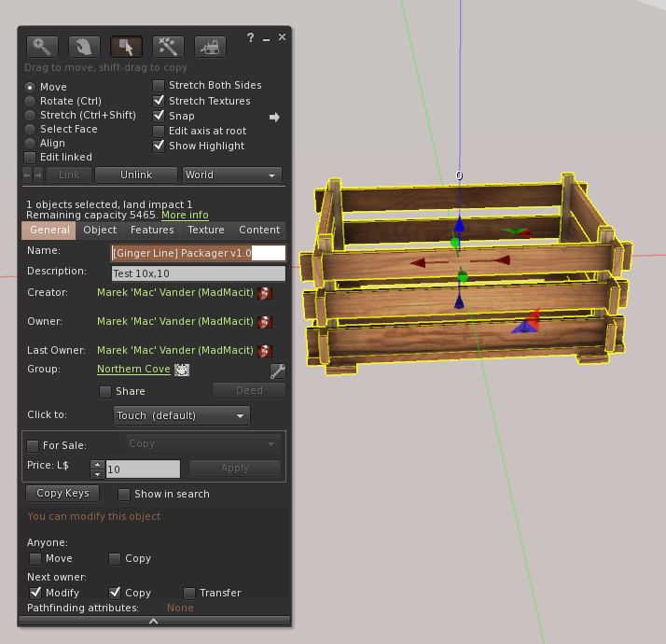Disable next owner Modify permission
666x644 pixels.
[36, 593]
